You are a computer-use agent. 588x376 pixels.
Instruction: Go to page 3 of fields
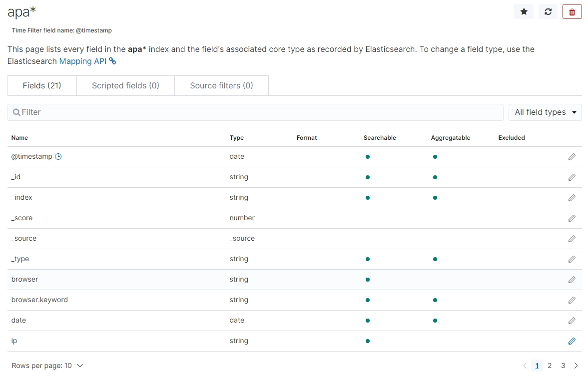tap(563, 366)
